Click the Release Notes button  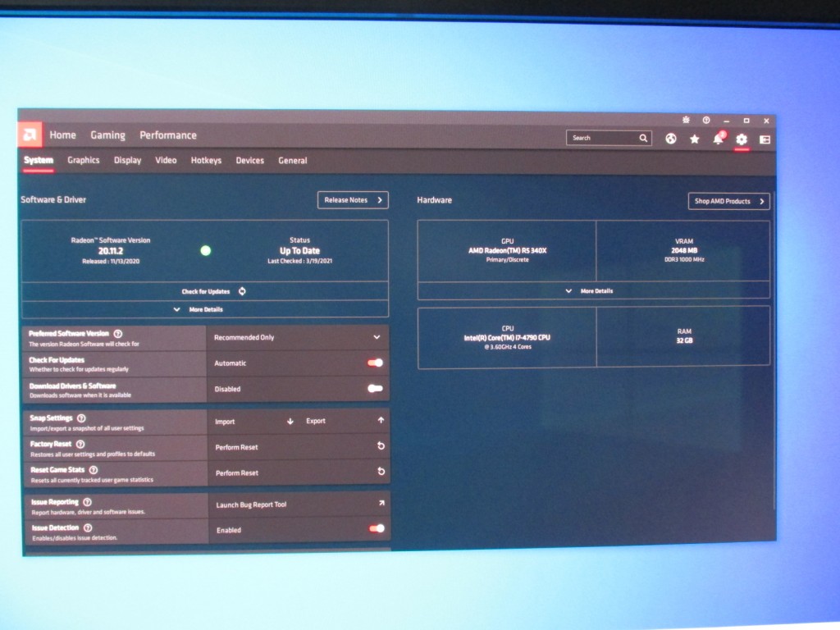(x=353, y=200)
